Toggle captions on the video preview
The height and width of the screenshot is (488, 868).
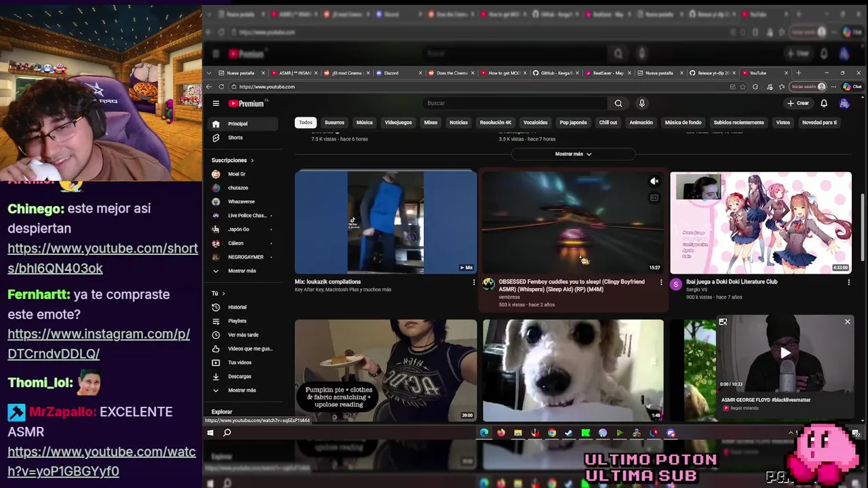point(654,198)
